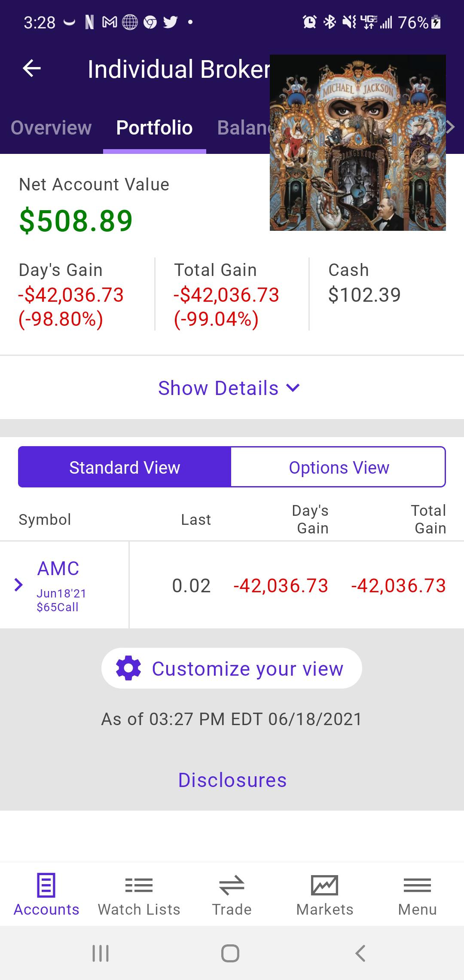Open the Markets chart icon
The image size is (464, 980).
324,885
